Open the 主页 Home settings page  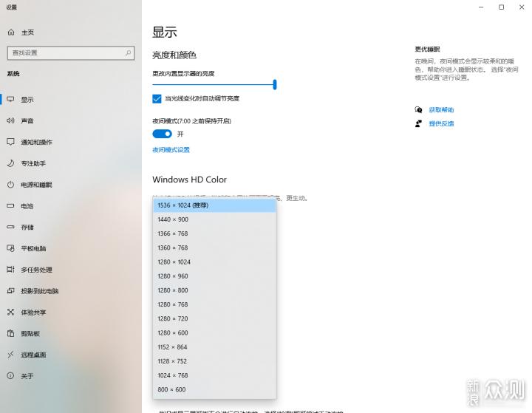tap(27, 33)
